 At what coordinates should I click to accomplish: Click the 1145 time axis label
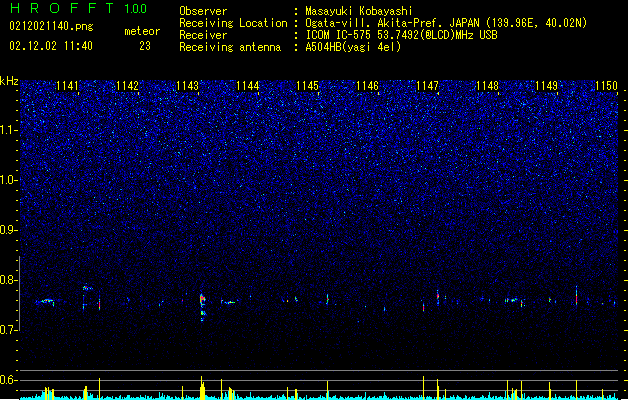(307, 86)
